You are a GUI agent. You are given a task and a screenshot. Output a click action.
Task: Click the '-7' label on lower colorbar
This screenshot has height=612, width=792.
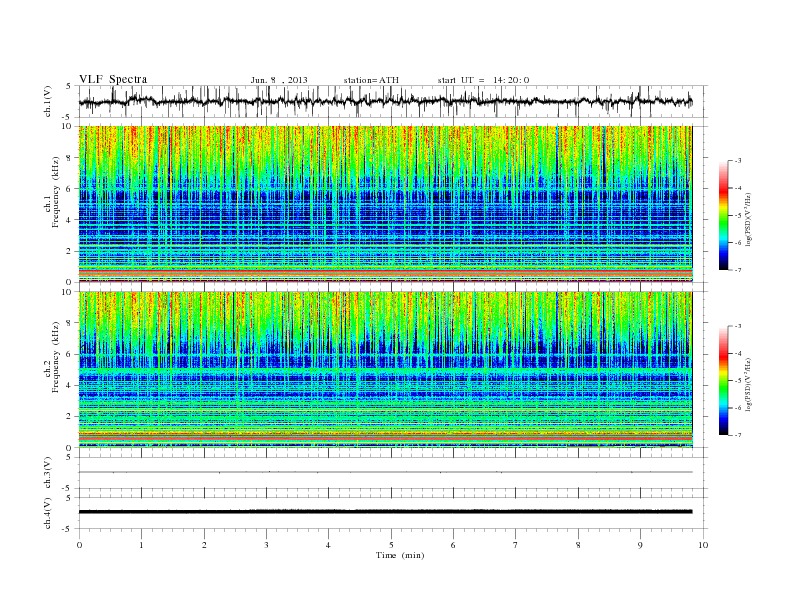tap(738, 435)
